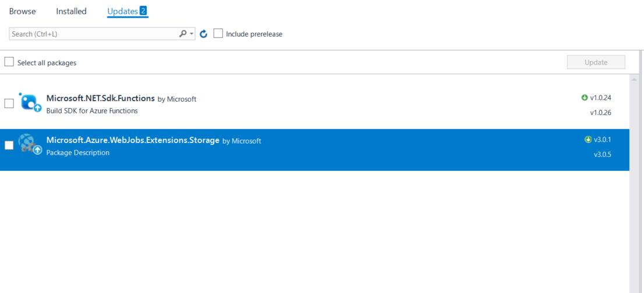This screenshot has width=644, height=293.
Task: Select Microsoft.NET.Sdk.Functions package name
Action: 101,98
